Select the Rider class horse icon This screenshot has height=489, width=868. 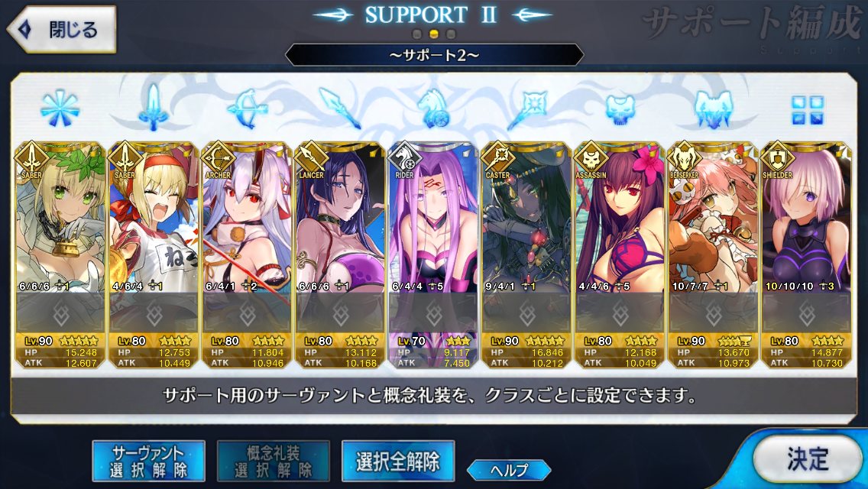tap(433, 108)
